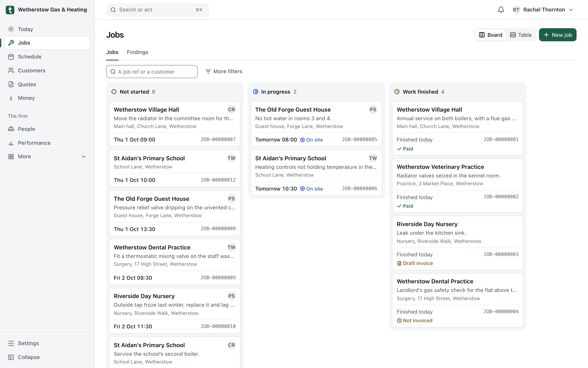Select Jobs in the sidebar

click(x=47, y=43)
